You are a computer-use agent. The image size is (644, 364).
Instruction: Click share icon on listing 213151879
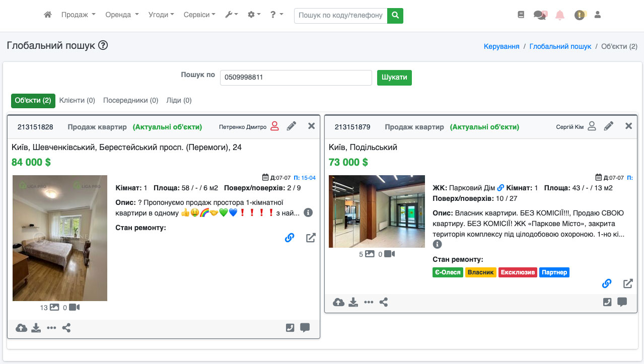[384, 302]
